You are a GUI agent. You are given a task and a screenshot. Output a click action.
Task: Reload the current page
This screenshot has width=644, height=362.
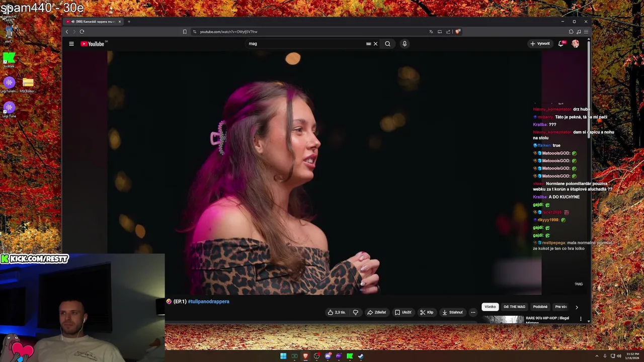coord(82,32)
